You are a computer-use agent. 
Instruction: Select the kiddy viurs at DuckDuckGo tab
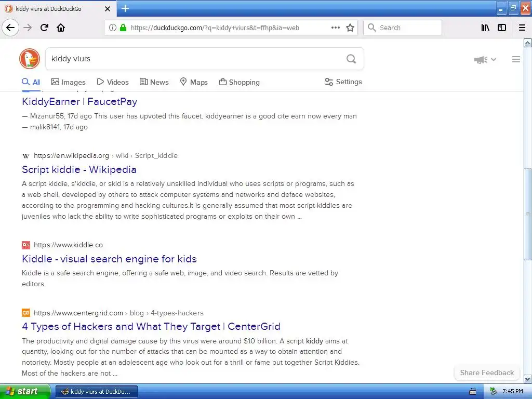pyautogui.click(x=58, y=9)
